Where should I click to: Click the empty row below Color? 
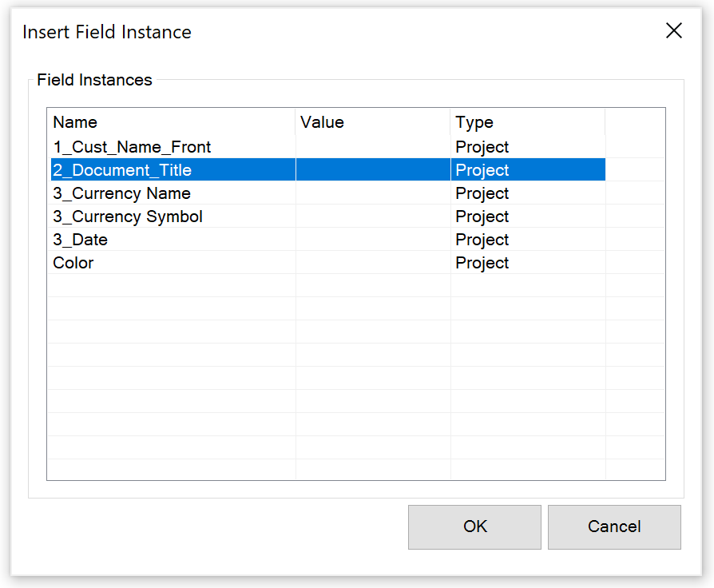(328, 285)
